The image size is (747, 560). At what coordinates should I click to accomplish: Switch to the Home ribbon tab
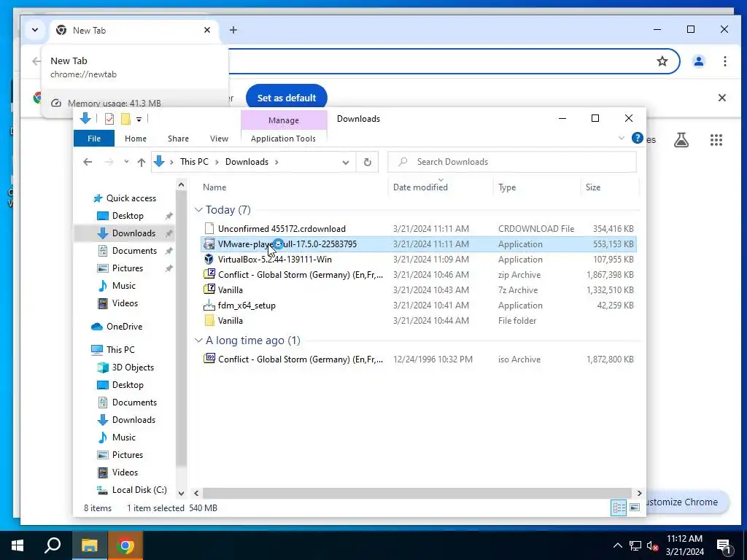[136, 139]
